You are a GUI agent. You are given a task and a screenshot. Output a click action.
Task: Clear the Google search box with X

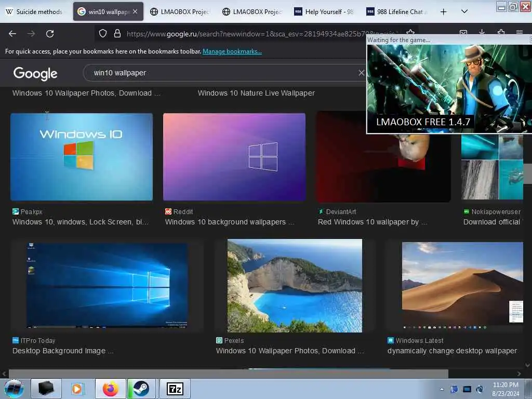(x=362, y=73)
